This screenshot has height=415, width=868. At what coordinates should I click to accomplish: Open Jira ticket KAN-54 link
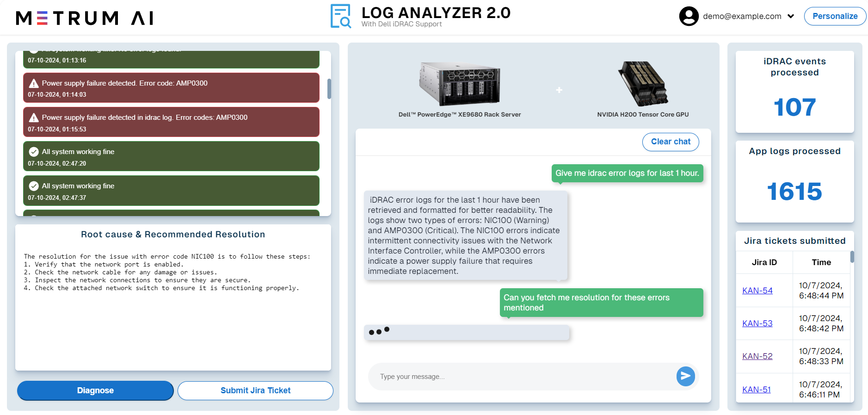tap(757, 291)
